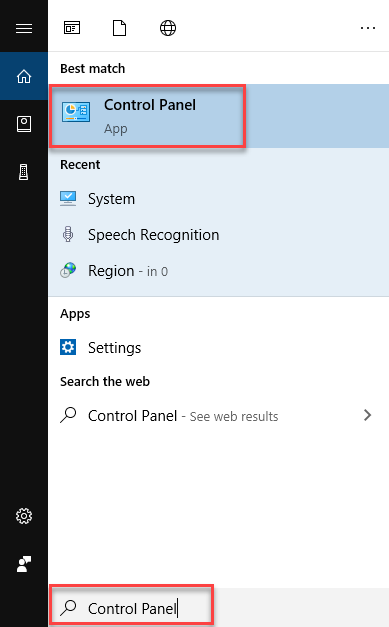Select Control Panel See web results

[x=219, y=415]
